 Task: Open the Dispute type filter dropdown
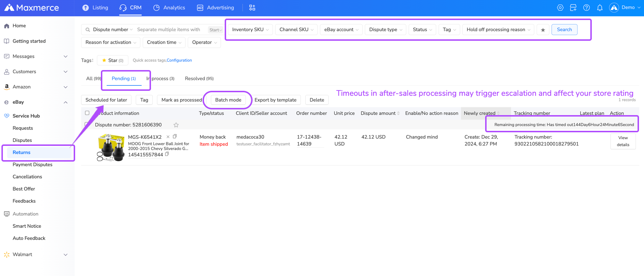(x=386, y=30)
